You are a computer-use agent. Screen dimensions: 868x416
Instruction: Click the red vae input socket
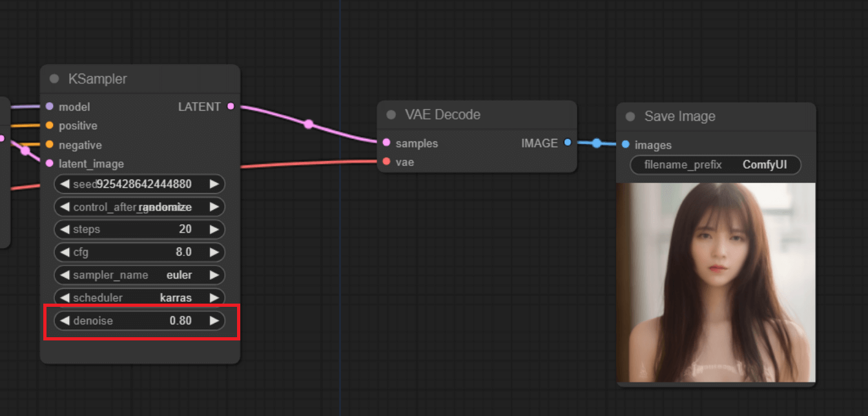pyautogui.click(x=386, y=161)
